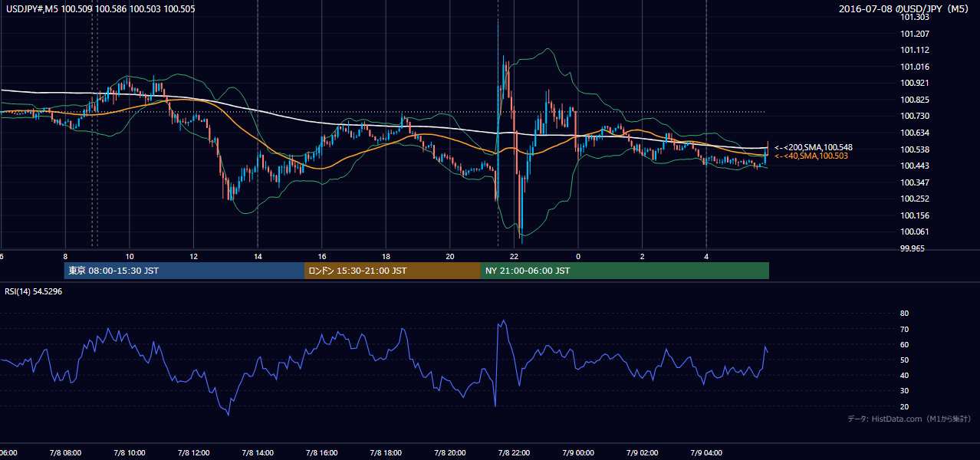Viewport: 980px width, 460px height.
Task: Click RSI axis level 80
Action: coord(904,314)
